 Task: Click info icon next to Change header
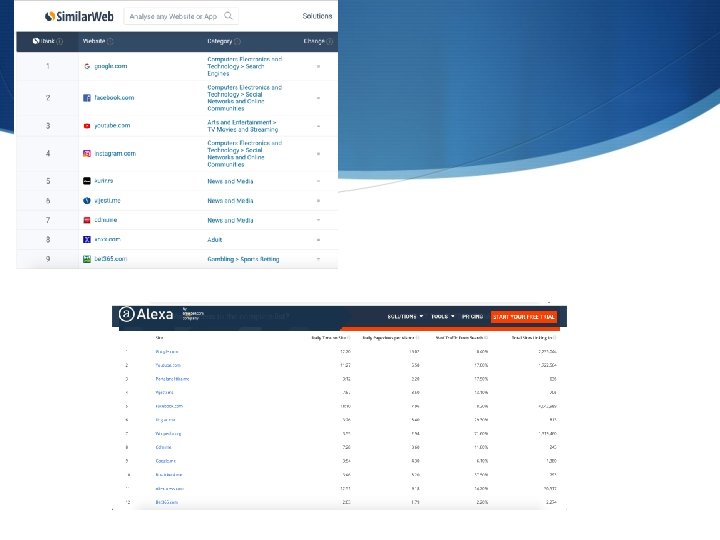coord(330,41)
